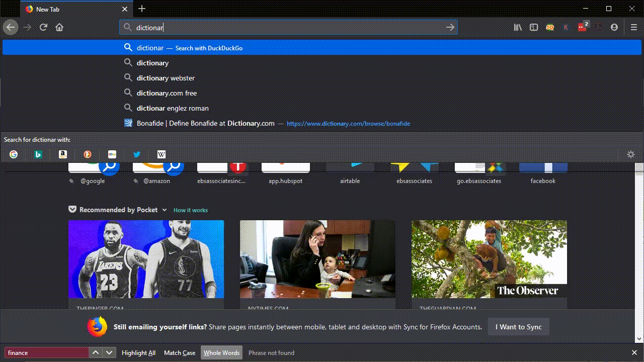644x362 pixels.
Task: Choose the 'dictionary webster' suggestion
Action: coord(322,78)
